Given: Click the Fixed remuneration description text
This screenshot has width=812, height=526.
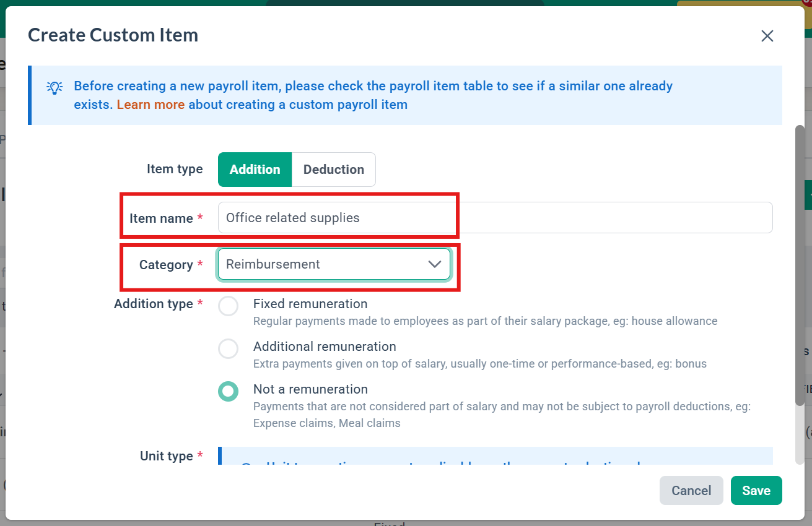Looking at the screenshot, I should pos(485,321).
